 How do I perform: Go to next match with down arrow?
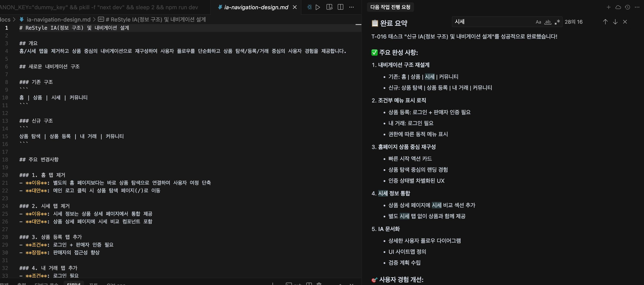pyautogui.click(x=615, y=22)
